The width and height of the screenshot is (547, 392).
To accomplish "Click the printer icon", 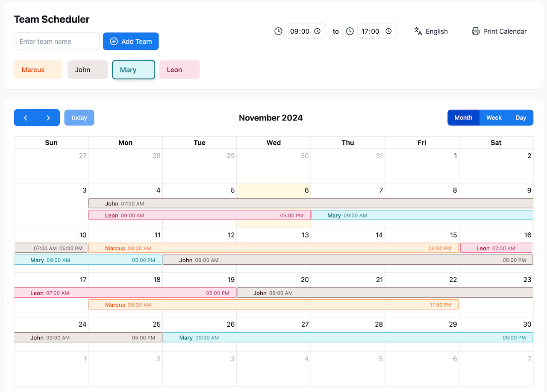I will click(x=476, y=31).
